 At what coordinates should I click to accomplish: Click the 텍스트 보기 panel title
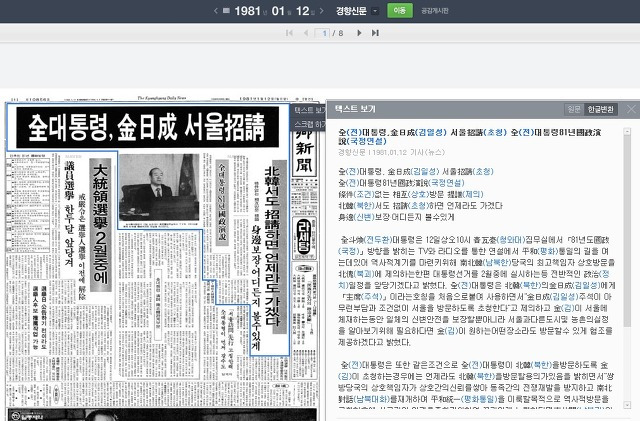[355, 109]
